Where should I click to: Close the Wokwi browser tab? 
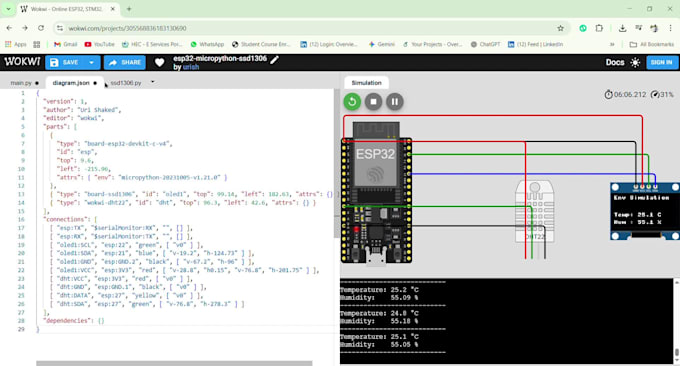click(113, 9)
